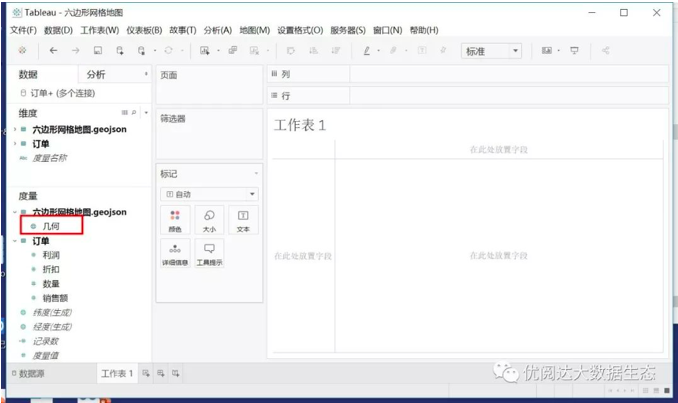Click the redo forward arrow in toolbar
The image size is (678, 403).
tap(75, 50)
